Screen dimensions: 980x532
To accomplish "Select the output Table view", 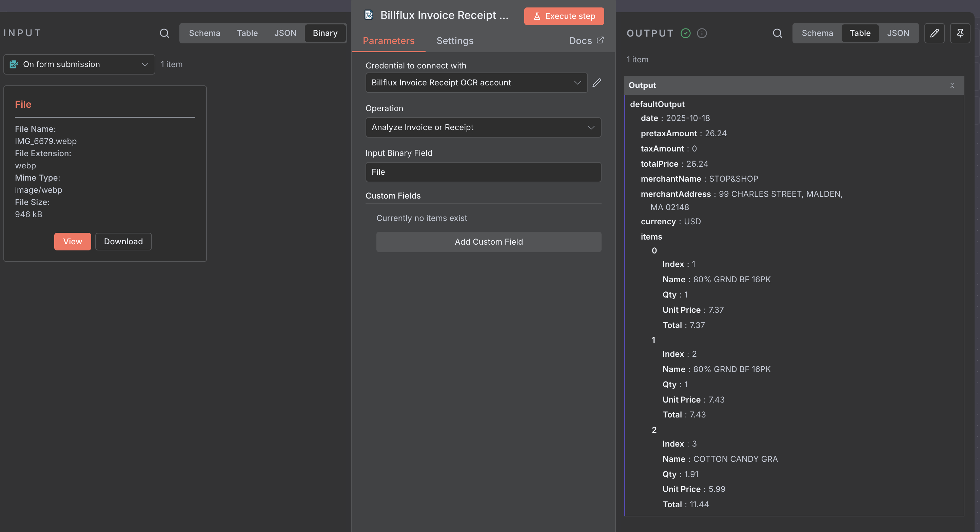I will 860,33.
